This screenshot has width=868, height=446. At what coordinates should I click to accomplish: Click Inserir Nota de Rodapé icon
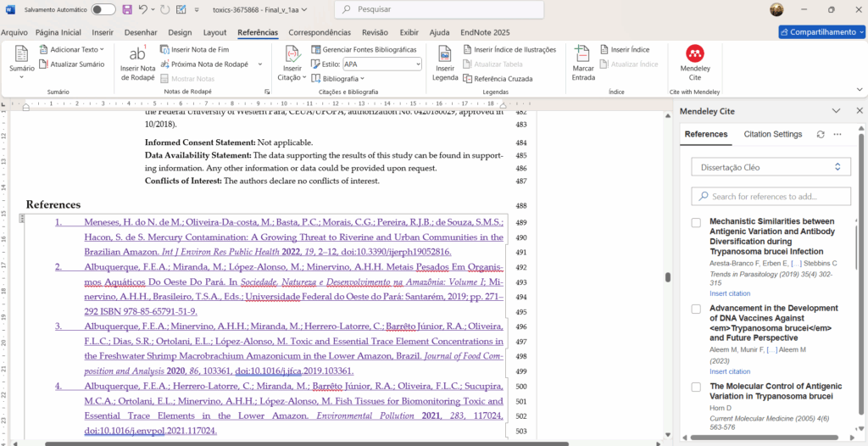tap(136, 56)
